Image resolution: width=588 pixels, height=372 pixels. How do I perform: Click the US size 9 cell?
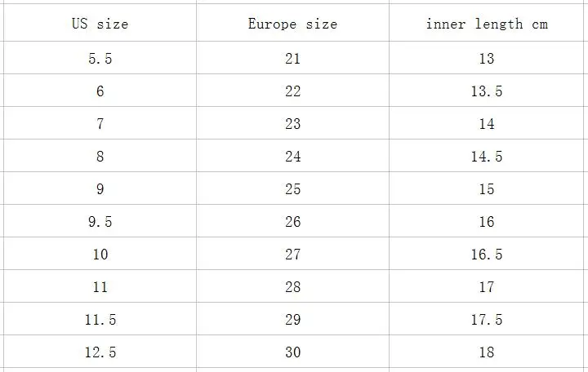pyautogui.click(x=100, y=188)
